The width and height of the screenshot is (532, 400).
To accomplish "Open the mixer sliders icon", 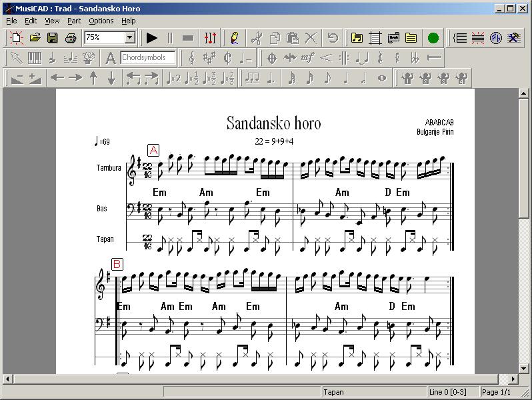I will (x=211, y=38).
